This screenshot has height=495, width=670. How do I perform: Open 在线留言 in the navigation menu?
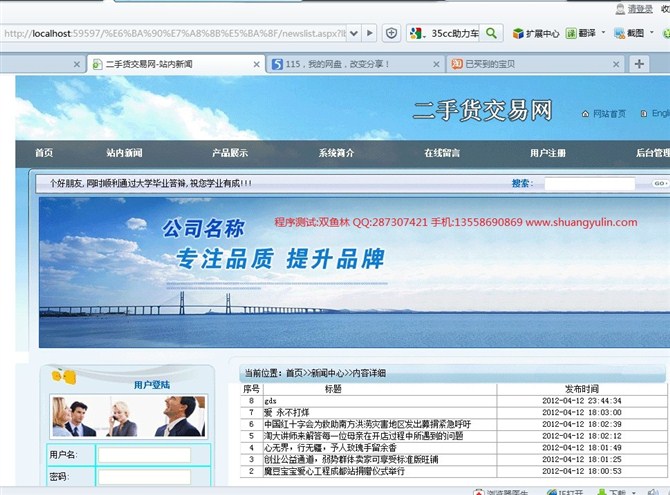coord(442,153)
